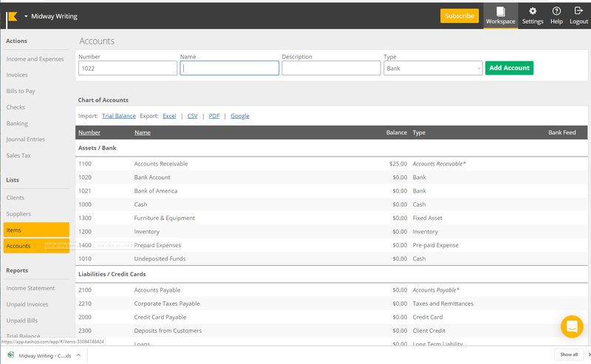The width and height of the screenshot is (591, 364).
Task: Open the Workspace icon in top bar
Action: tap(500, 11)
